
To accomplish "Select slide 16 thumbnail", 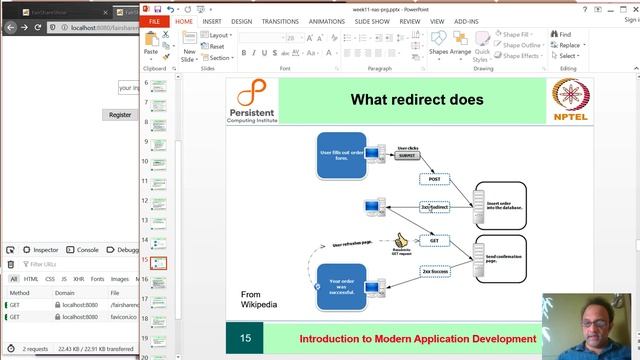I will point(158,283).
